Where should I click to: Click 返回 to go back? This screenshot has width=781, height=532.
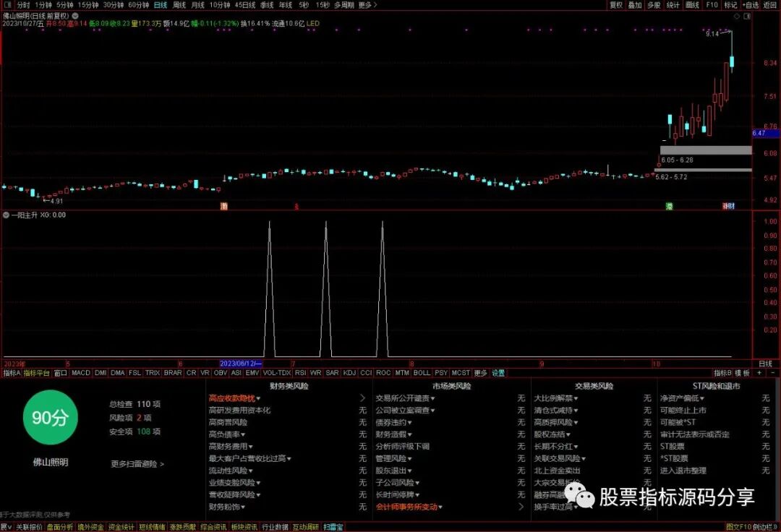coord(769,5)
